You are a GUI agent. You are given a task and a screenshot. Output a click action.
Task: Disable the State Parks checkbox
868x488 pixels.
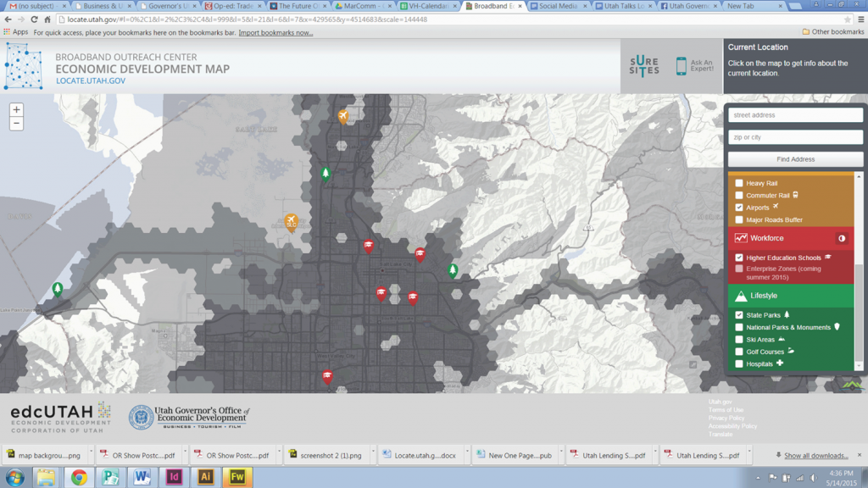click(x=738, y=315)
